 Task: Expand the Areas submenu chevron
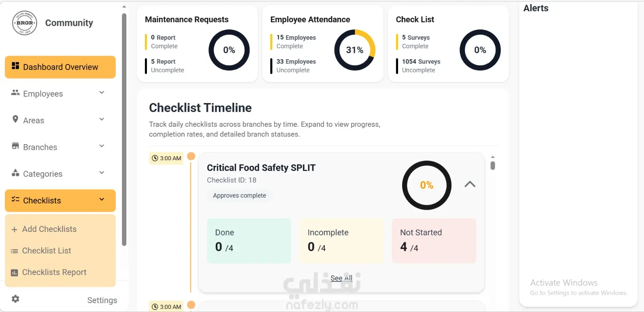click(102, 119)
